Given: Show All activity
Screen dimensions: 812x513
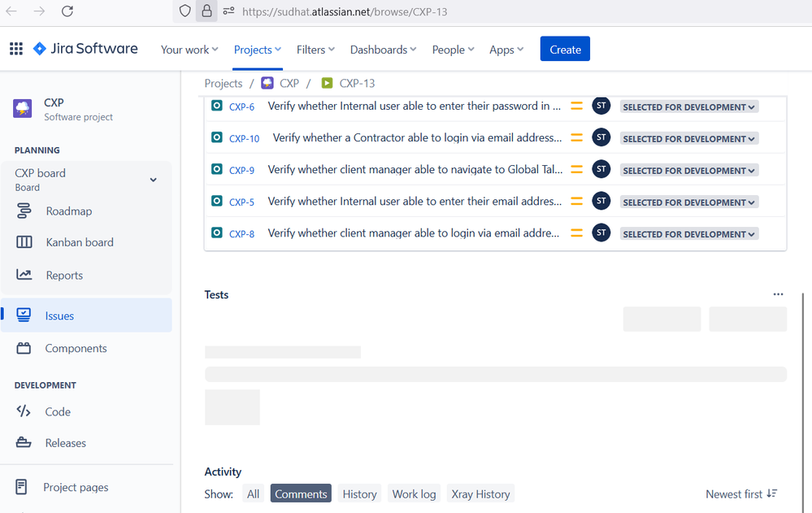Looking at the screenshot, I should 253,493.
